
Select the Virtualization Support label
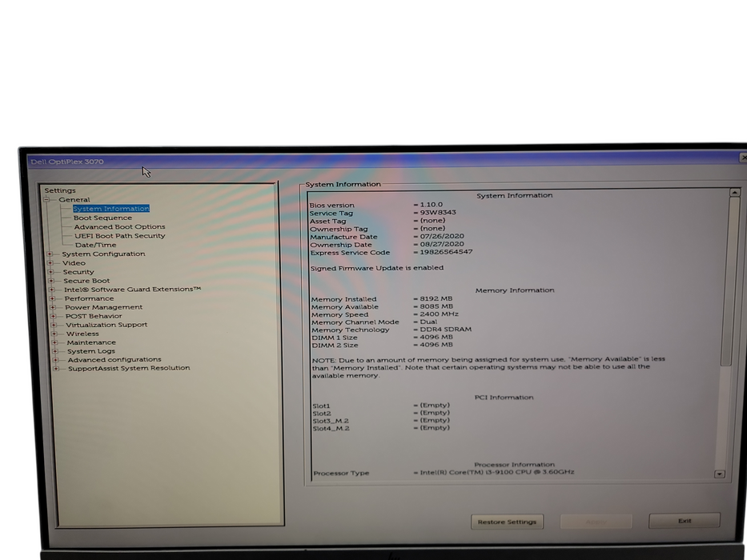tap(106, 325)
